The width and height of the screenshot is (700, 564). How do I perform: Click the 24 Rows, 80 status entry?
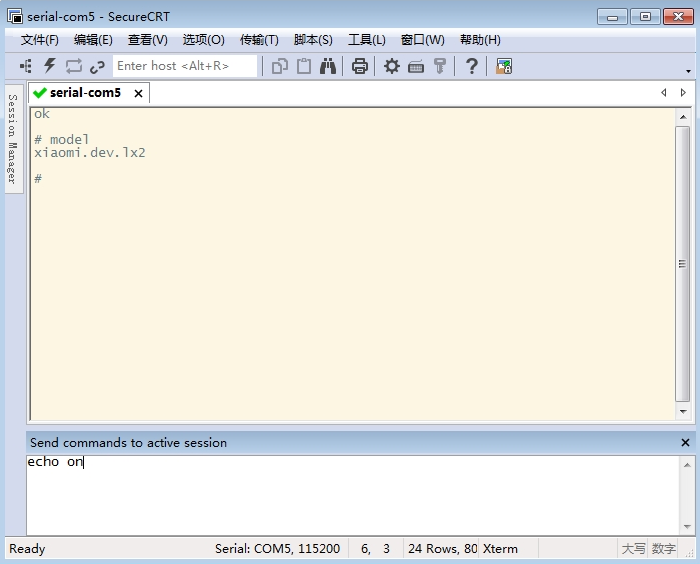coord(442,548)
